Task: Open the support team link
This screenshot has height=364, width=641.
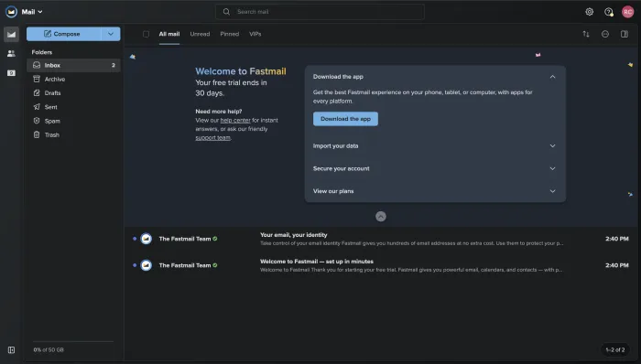Action: pos(212,138)
